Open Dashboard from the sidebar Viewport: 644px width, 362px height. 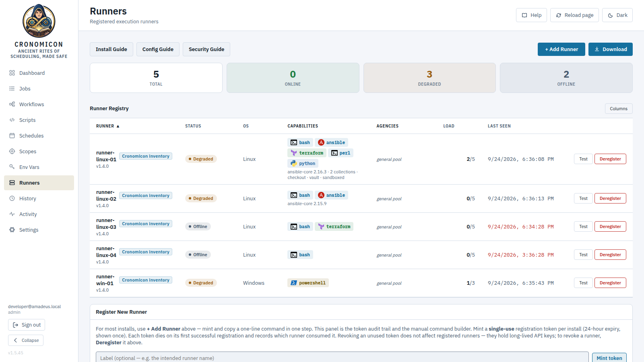[x=39, y=73]
